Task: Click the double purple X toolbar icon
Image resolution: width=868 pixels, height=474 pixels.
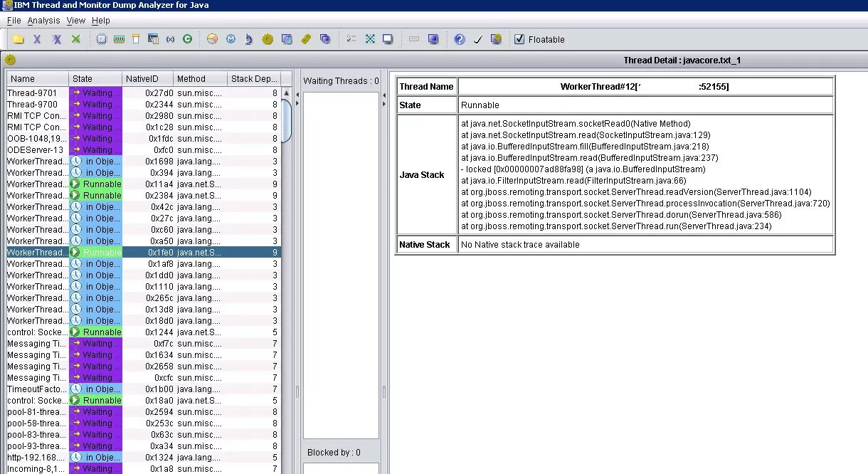Action: (x=57, y=39)
